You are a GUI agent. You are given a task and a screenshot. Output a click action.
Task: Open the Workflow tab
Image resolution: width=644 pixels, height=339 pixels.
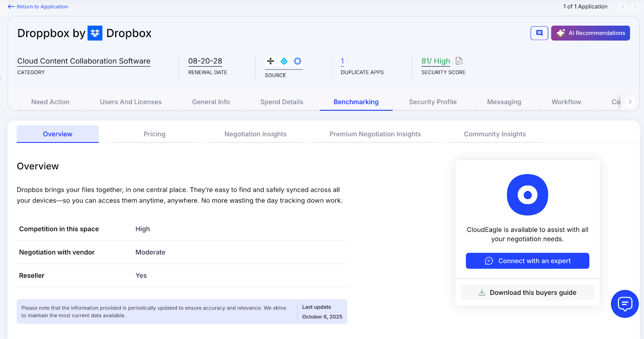tap(566, 102)
